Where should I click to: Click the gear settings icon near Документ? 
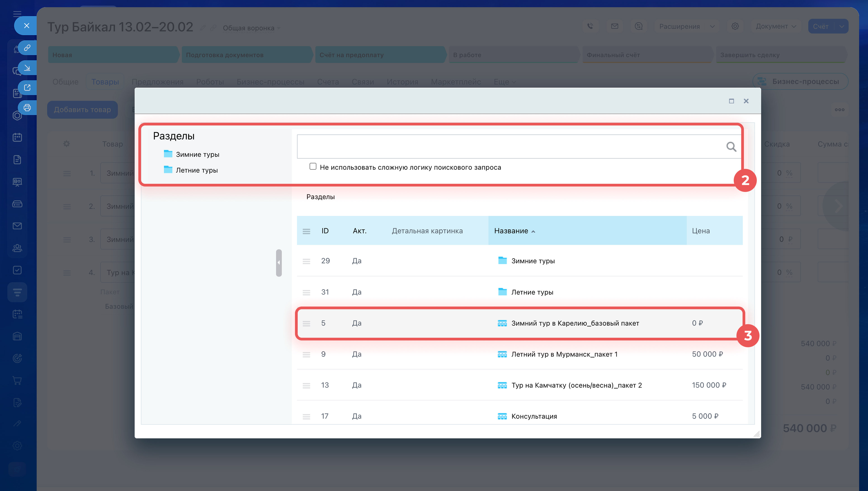click(735, 26)
